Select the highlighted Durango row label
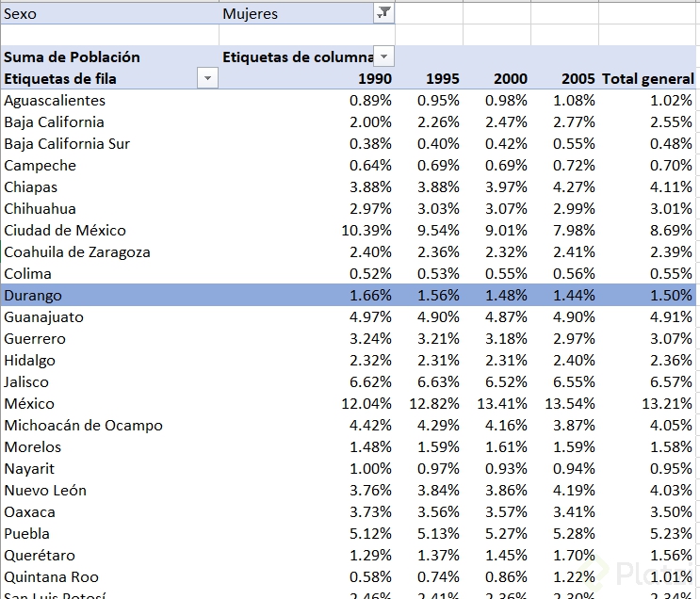700x599 pixels. [33, 296]
